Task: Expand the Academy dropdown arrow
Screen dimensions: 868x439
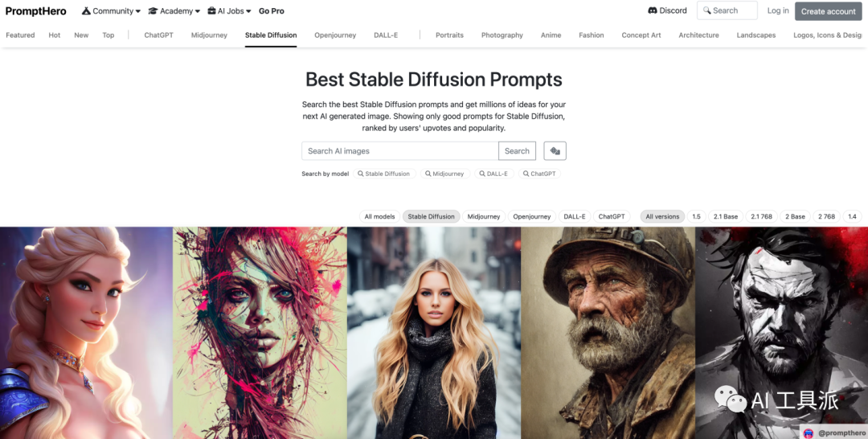Action: (x=198, y=11)
